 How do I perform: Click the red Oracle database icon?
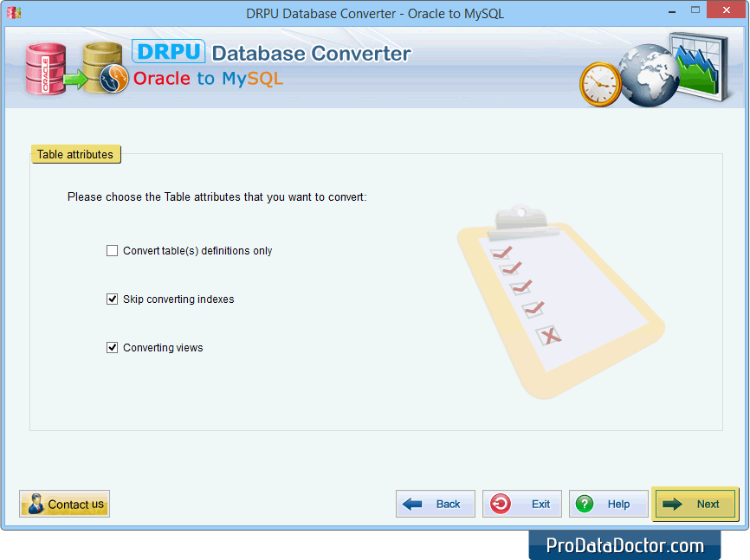tap(45, 69)
